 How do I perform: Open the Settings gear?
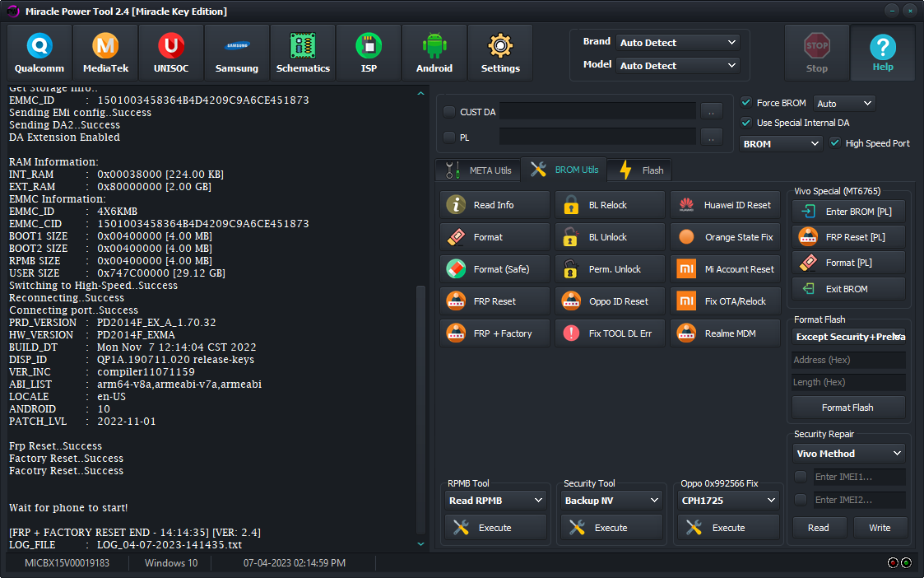(500, 53)
